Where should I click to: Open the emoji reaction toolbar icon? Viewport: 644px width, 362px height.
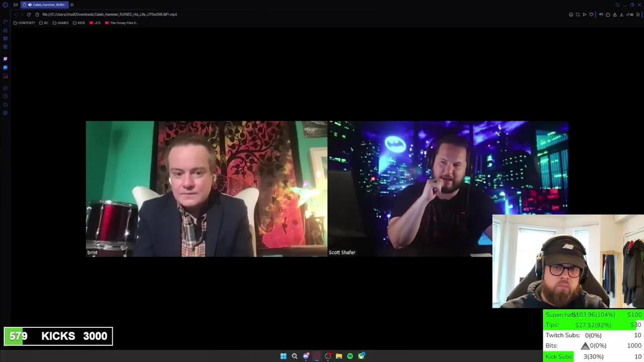click(571, 15)
